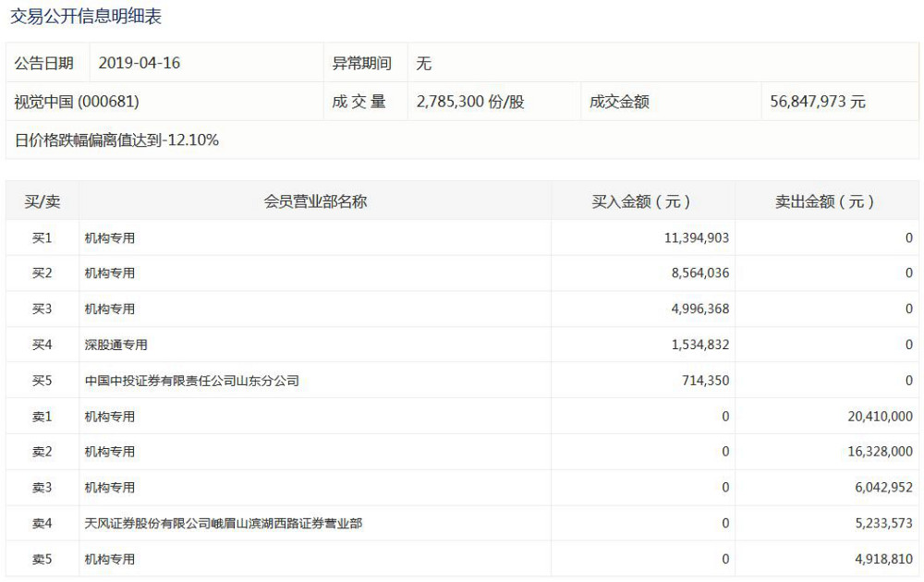Image resolution: width=924 pixels, height=582 pixels.
Task: Click the buy amount 4,996,368
Action: 700,309
